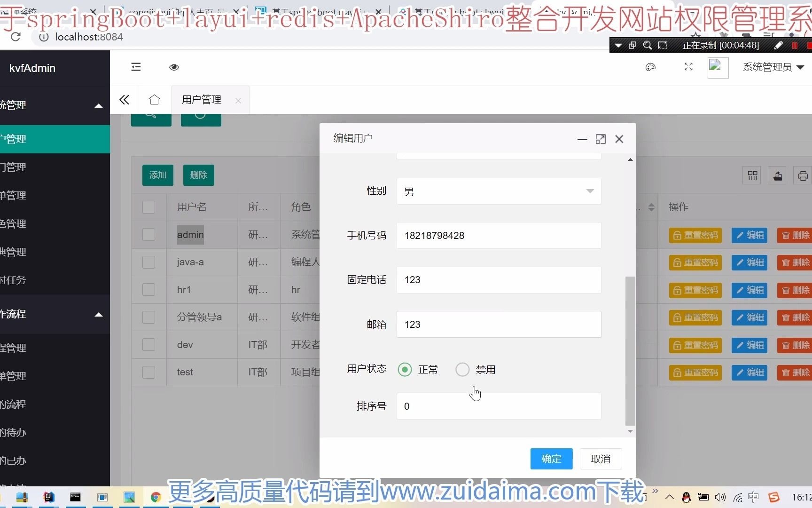Click the 固定电话 input field
The width and height of the screenshot is (812, 508).
(x=499, y=280)
